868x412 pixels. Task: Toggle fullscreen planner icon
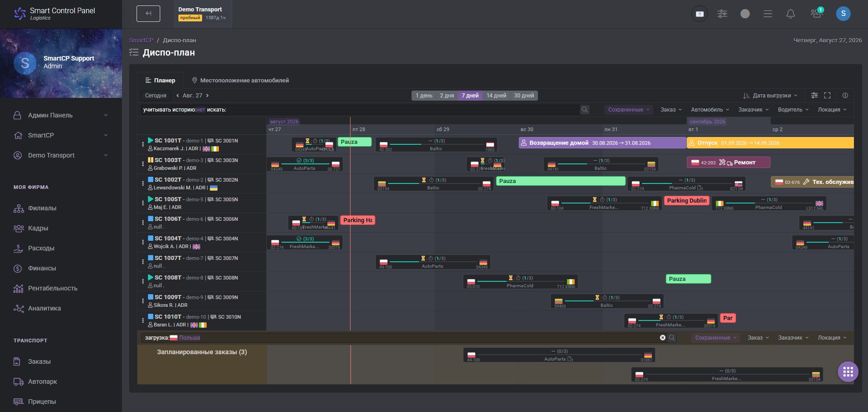(x=827, y=96)
